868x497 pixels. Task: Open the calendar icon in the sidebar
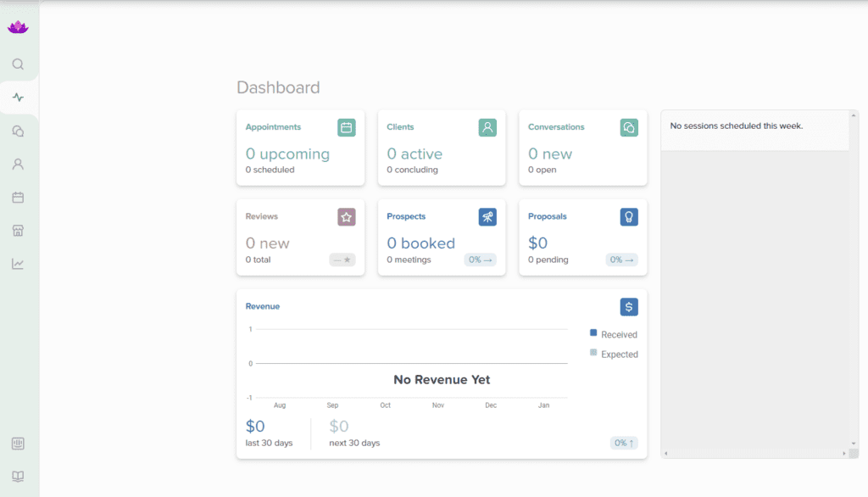(x=18, y=197)
